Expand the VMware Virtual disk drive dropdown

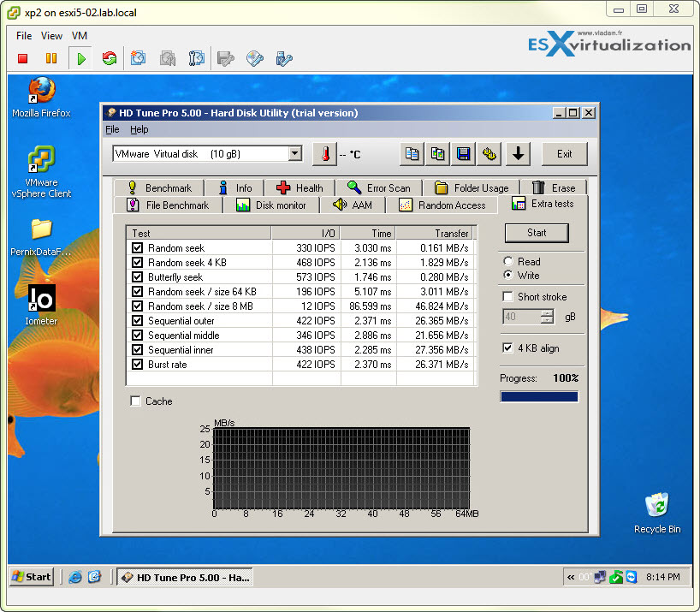coord(294,154)
